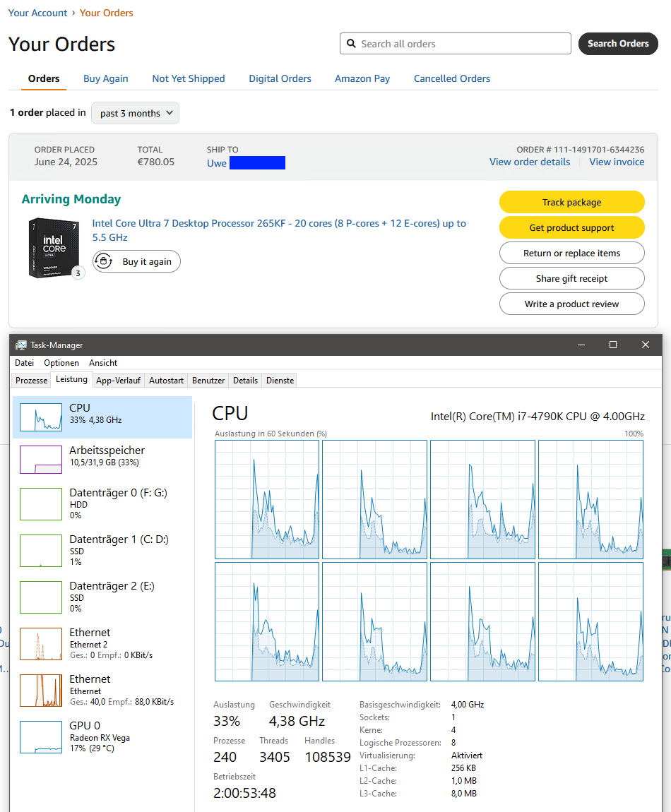This screenshot has height=812, width=671.
Task: Click the Search Orders button
Action: coord(618,44)
